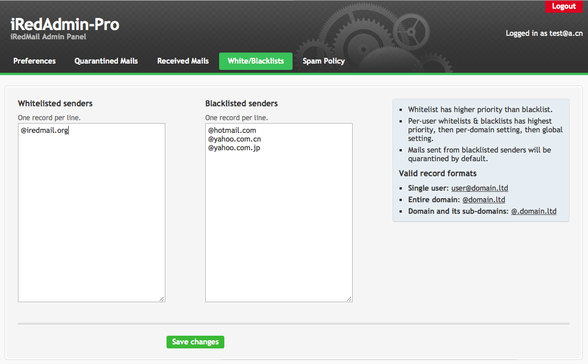Go to Quarantined Mails tab
The height and width of the screenshot is (364, 588).
pos(106,61)
